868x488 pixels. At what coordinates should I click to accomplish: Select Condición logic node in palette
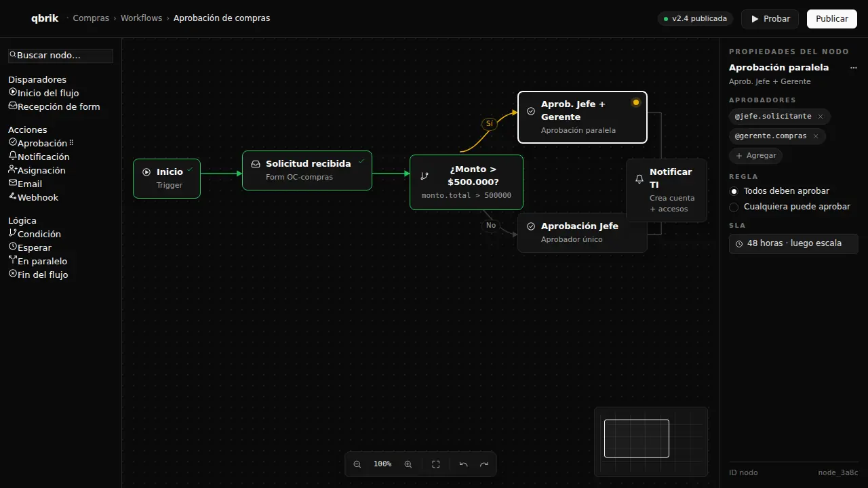tap(35, 234)
